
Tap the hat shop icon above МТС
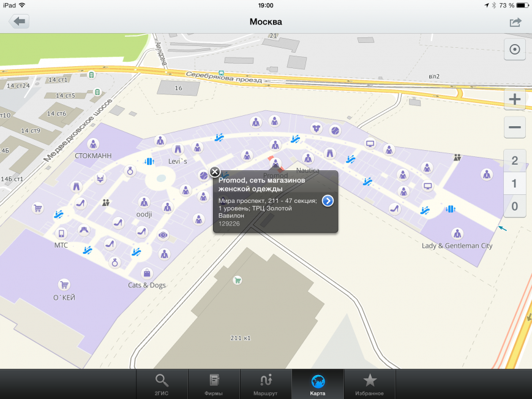[x=83, y=230]
